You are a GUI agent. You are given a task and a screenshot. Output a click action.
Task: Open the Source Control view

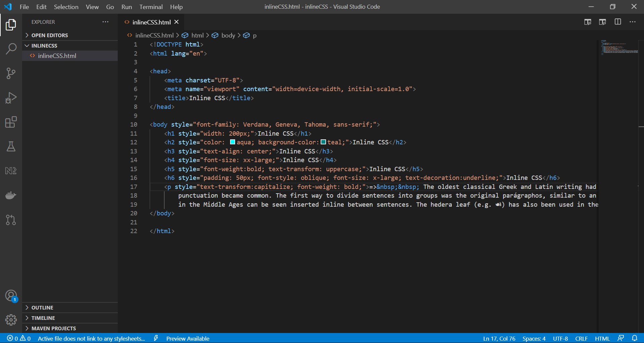coord(11,73)
